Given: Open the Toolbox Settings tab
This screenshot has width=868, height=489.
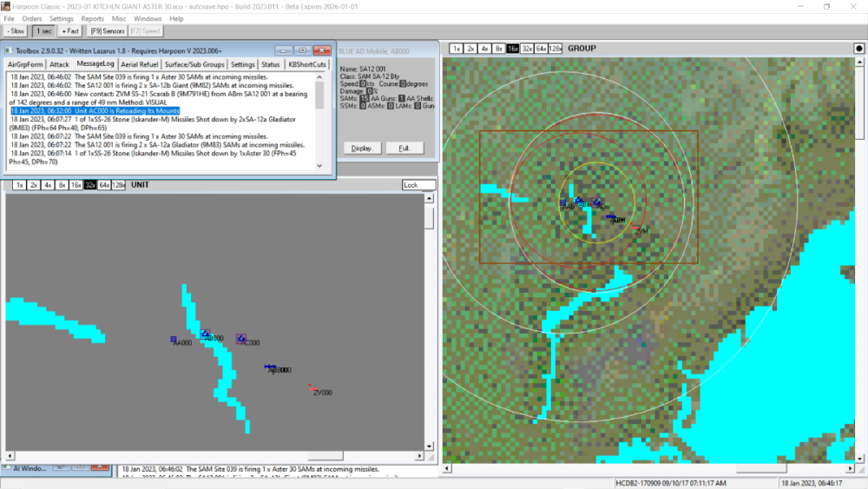Looking at the screenshot, I should tap(242, 64).
